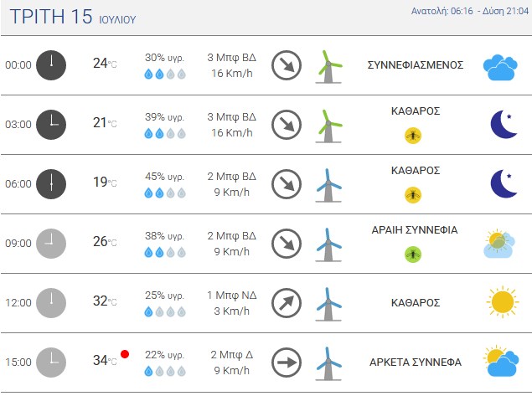Click the red dot beside 34°C
The image size is (532, 396).
point(125,354)
